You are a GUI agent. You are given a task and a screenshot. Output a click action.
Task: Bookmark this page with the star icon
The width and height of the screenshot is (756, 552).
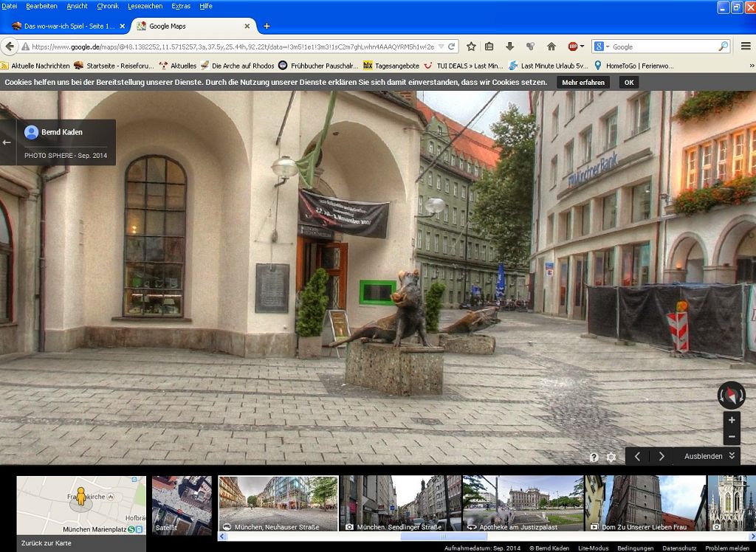pyautogui.click(x=471, y=46)
